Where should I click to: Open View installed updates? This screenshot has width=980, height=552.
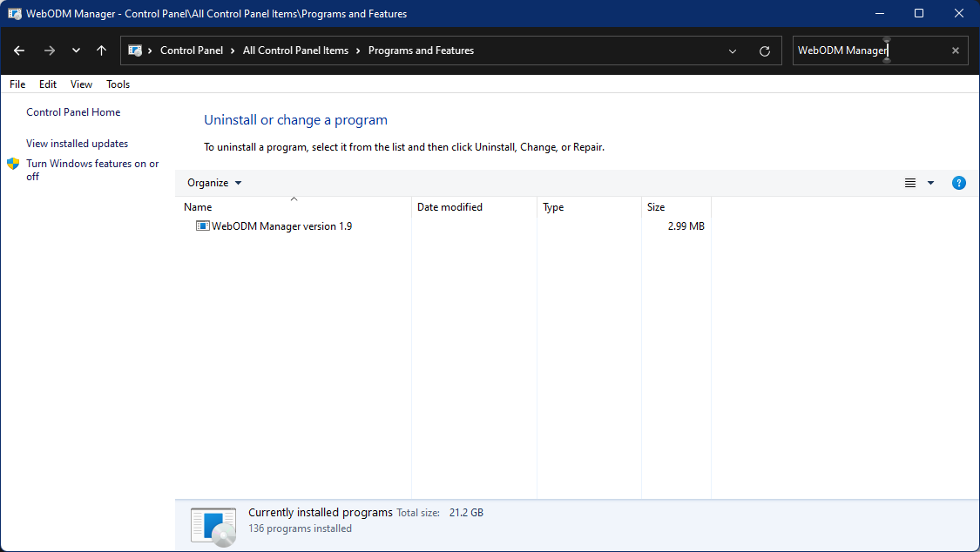78,143
